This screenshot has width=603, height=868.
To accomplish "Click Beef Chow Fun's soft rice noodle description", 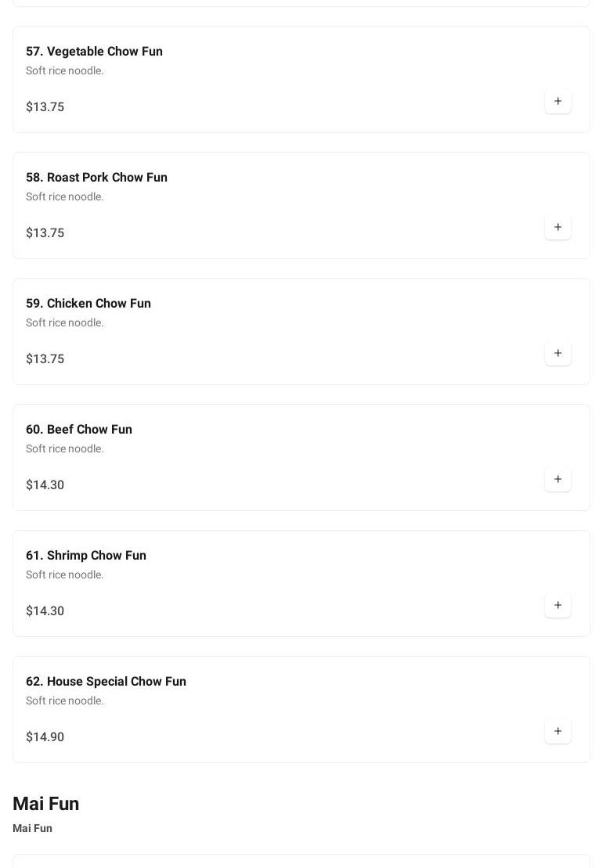I will [x=65, y=449].
